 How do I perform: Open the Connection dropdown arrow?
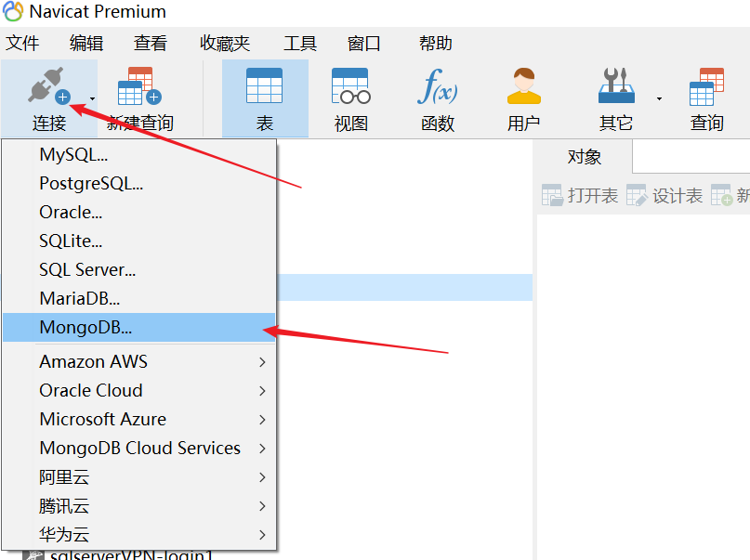point(92,99)
